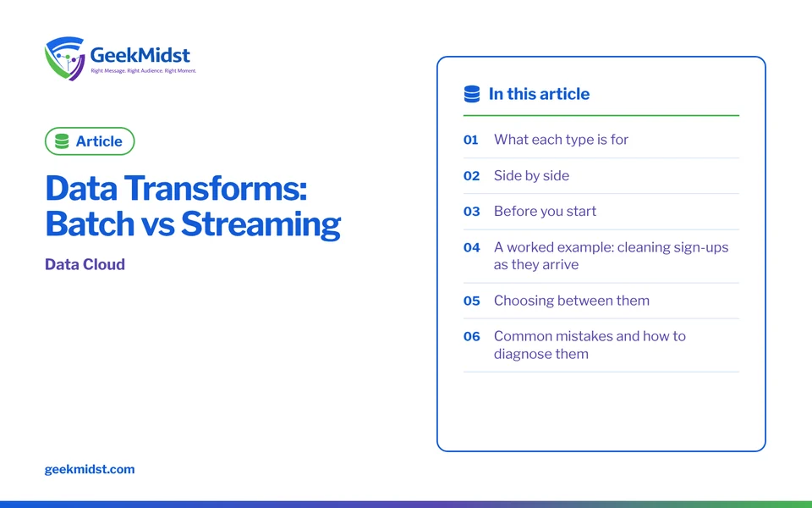Click the Data Transforms: Batch vs Streaming title
The width and height of the screenshot is (812, 508).
[193, 207]
